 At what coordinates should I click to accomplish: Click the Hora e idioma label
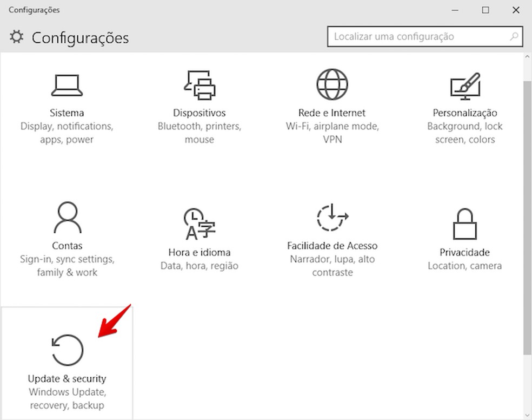click(x=199, y=252)
